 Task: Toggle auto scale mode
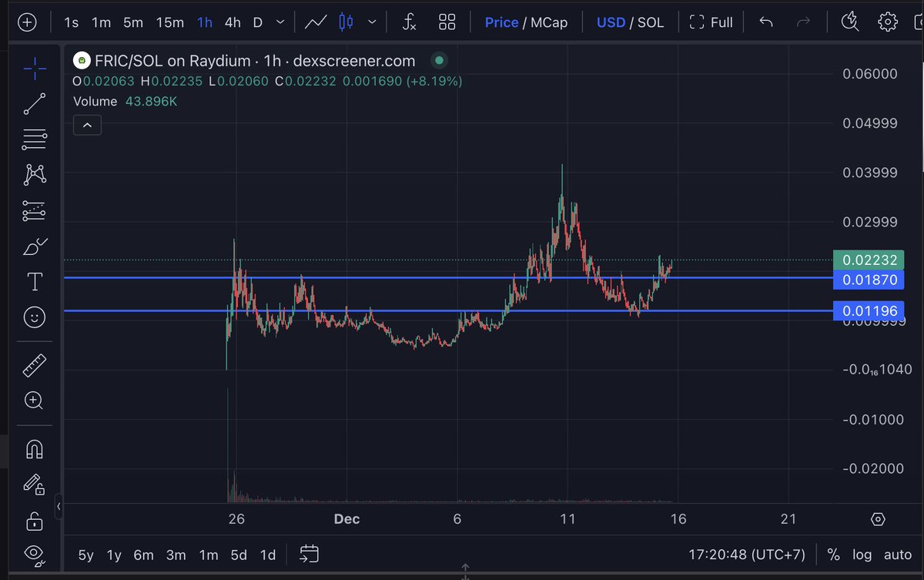898,555
